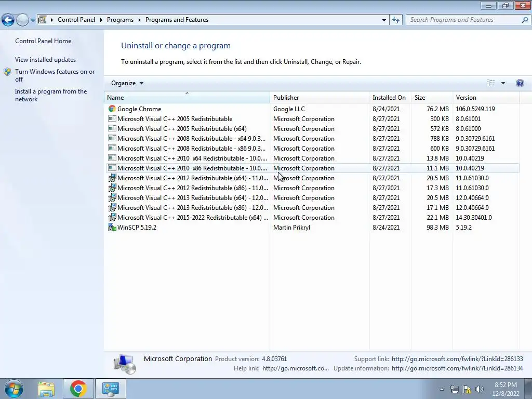Sort by the Publisher column header

[x=320, y=97]
